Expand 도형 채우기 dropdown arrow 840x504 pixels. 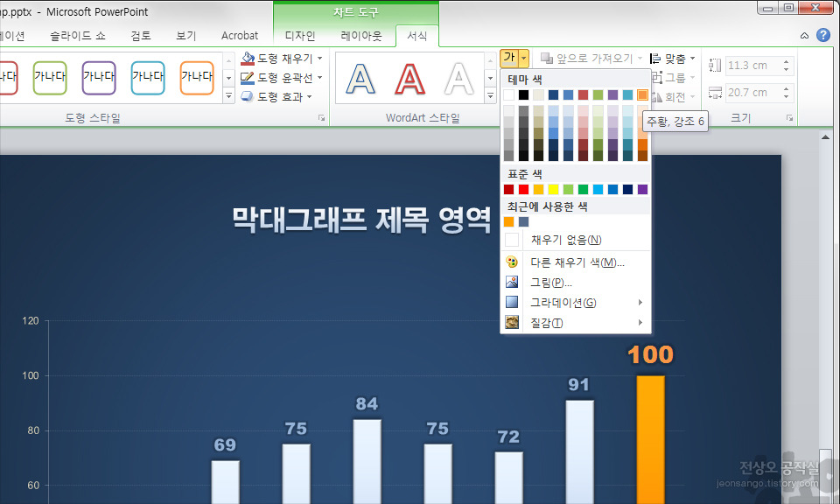(320, 58)
